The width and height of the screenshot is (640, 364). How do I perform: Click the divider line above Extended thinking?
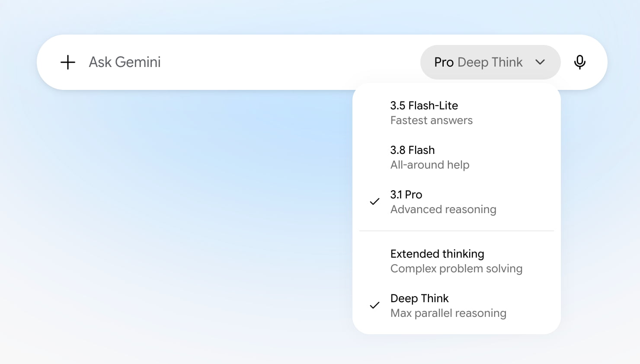click(457, 231)
